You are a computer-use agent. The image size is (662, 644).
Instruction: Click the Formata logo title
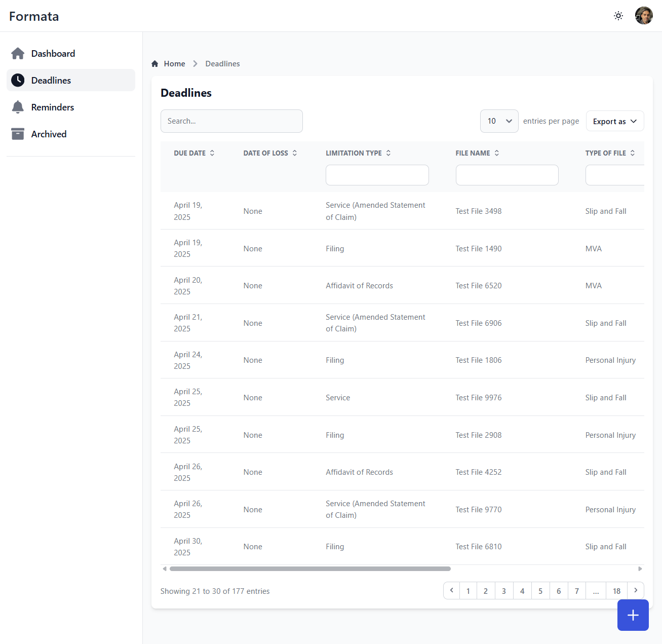click(x=34, y=16)
